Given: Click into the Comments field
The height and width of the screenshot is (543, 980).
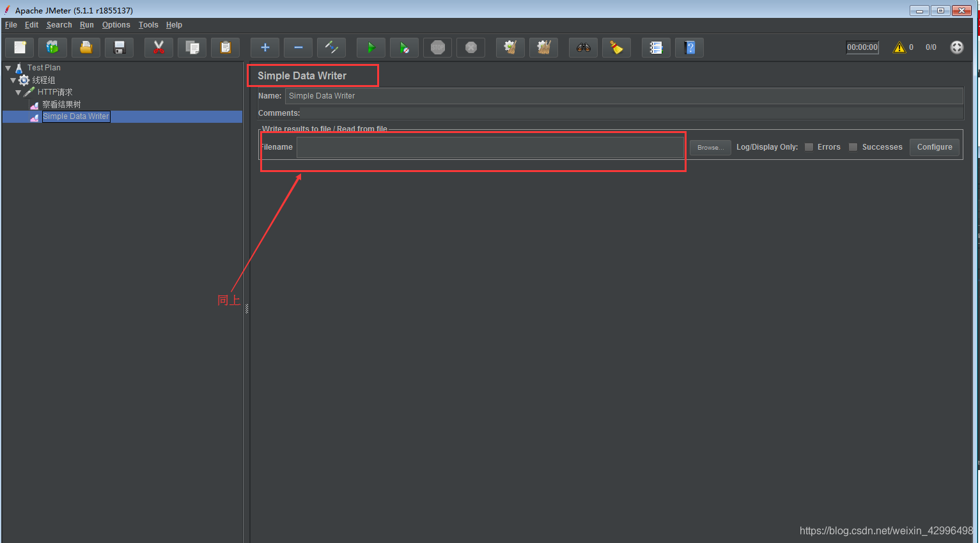Looking at the screenshot, I should 633,113.
